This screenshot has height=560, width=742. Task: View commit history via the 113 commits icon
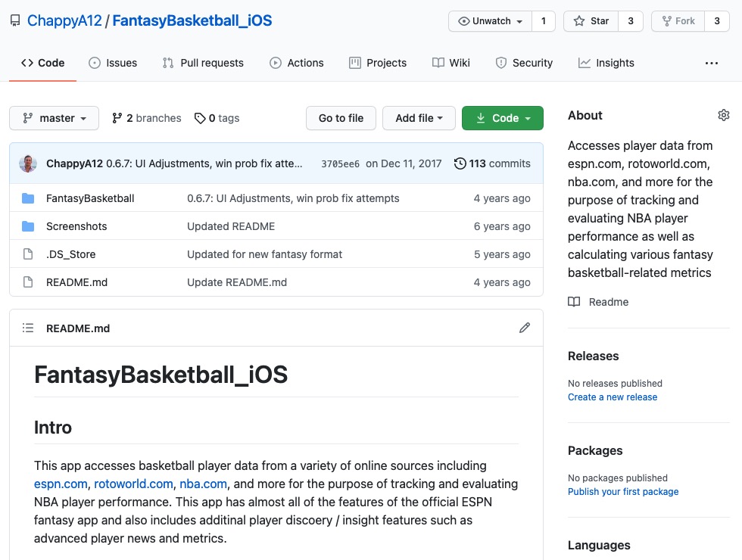[460, 163]
